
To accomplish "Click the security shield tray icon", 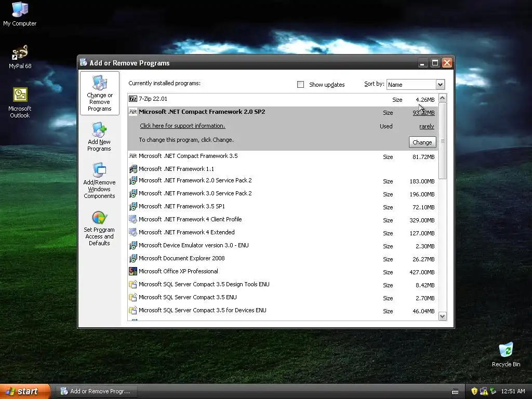I will click(474, 391).
